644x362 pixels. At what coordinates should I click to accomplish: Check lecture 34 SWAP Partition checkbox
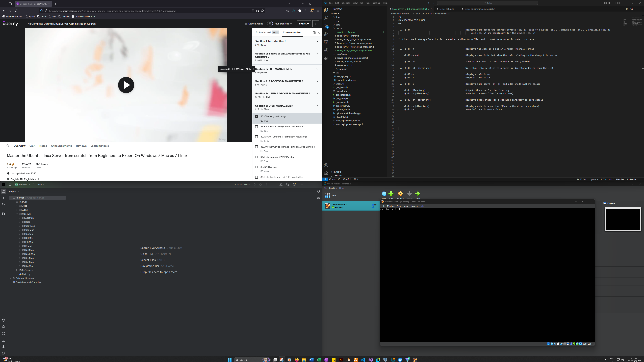pyautogui.click(x=256, y=157)
